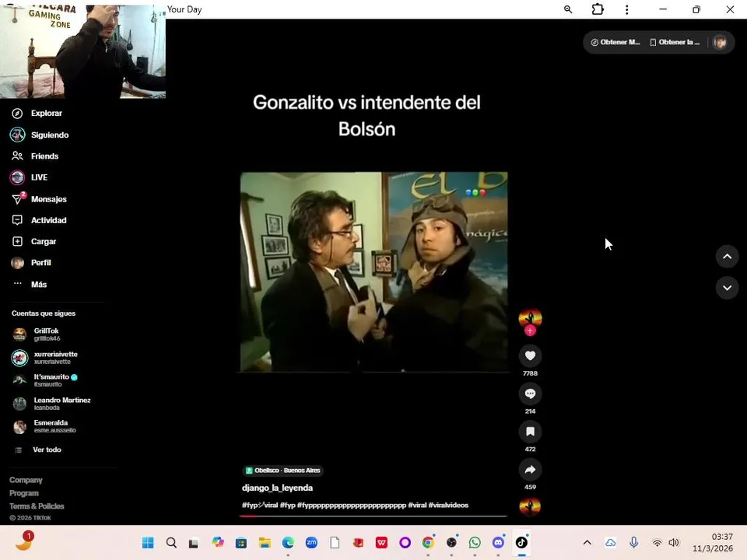The height and width of the screenshot is (560, 747).
Task: Click TikTok app in taskbar
Action: (521, 543)
